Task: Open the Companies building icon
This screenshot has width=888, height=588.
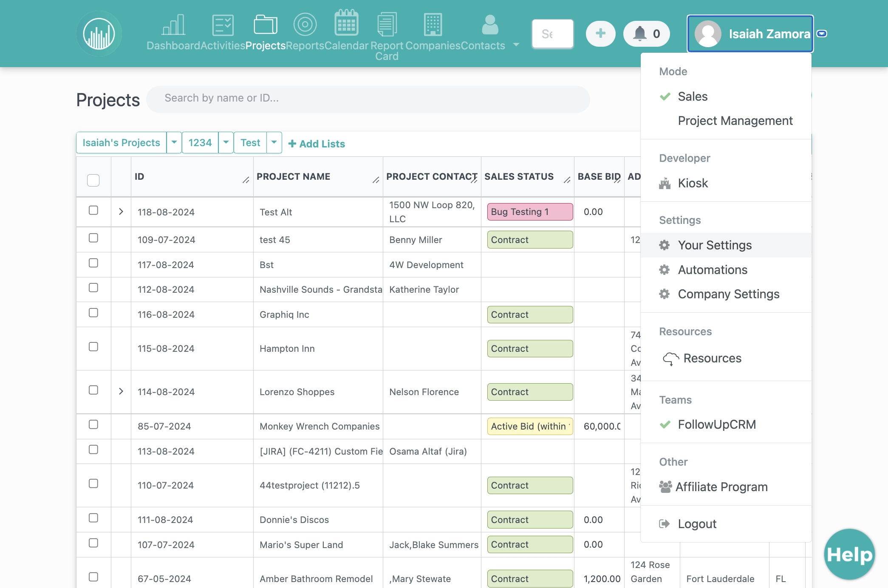Action: 433,25
